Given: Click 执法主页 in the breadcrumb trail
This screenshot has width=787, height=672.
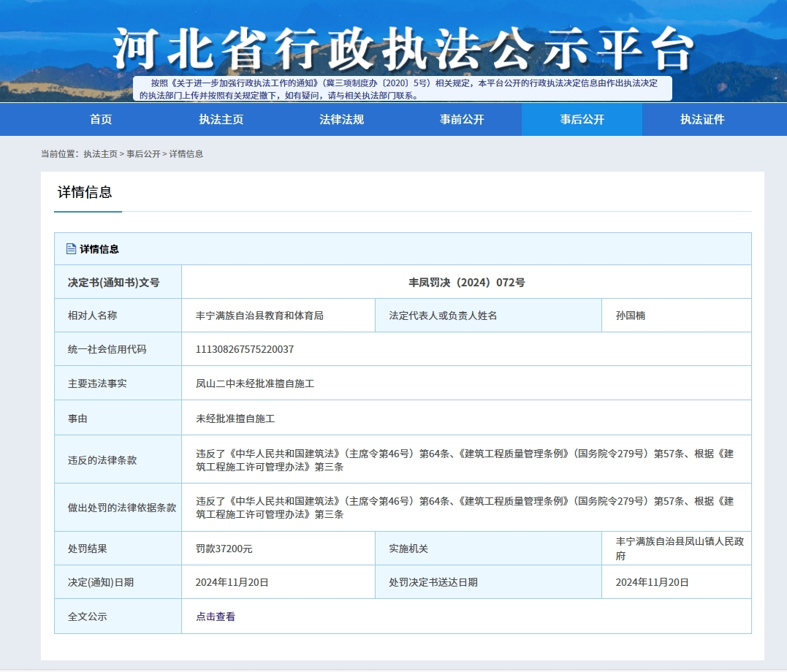Looking at the screenshot, I should pos(100,154).
